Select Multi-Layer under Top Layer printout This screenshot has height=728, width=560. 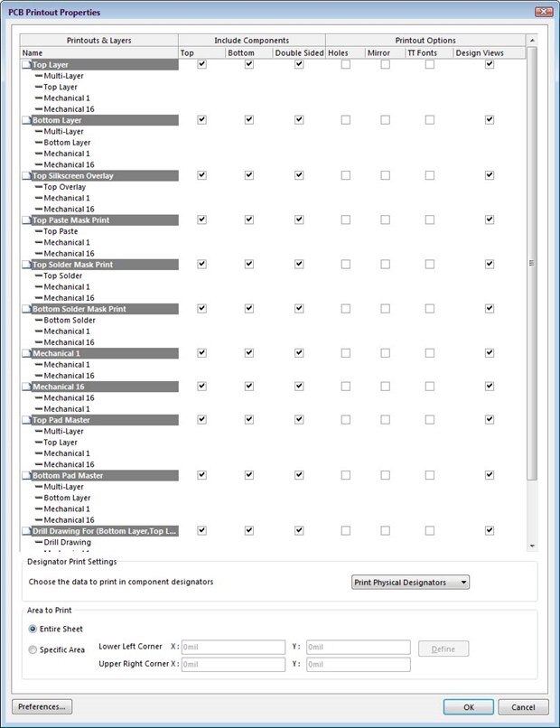pyautogui.click(x=63, y=76)
